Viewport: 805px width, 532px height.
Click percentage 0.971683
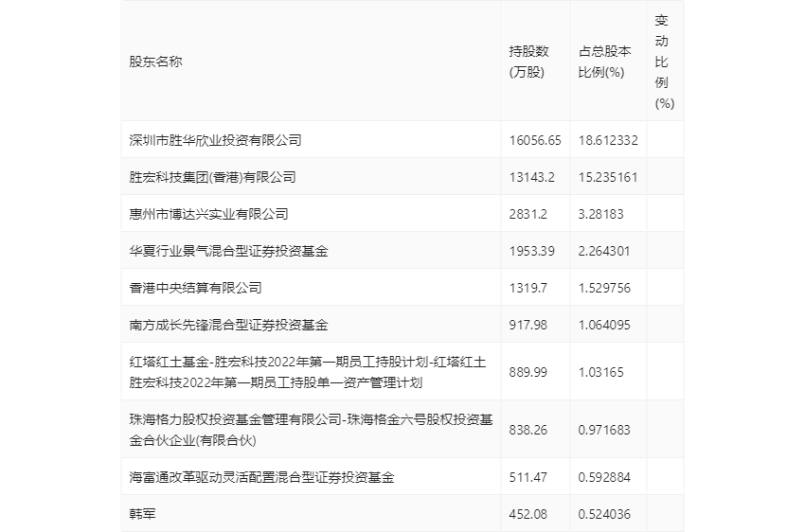click(604, 430)
